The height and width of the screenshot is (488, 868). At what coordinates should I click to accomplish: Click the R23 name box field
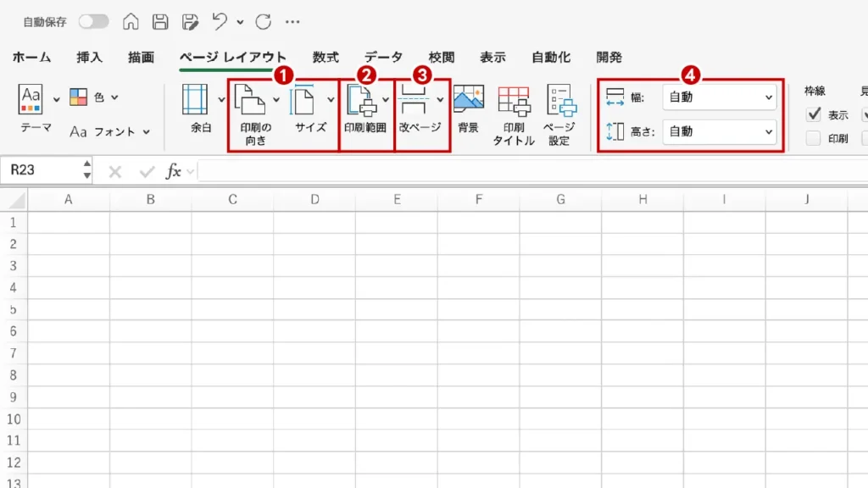[42, 170]
